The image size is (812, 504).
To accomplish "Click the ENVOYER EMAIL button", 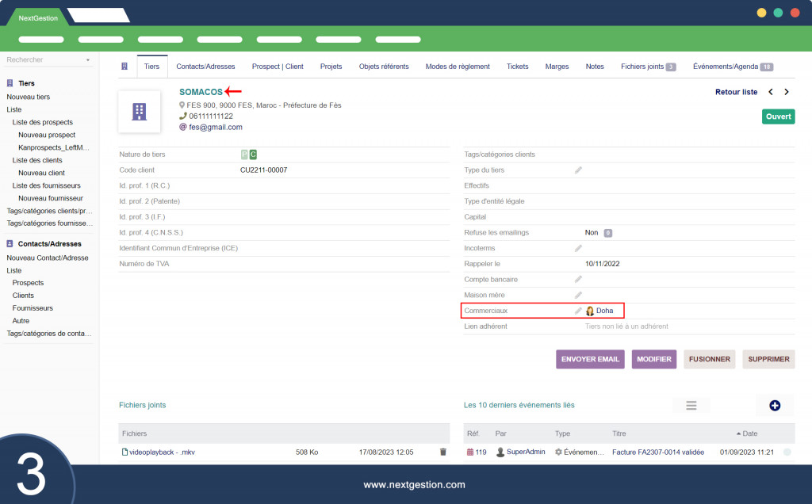I will (x=590, y=359).
